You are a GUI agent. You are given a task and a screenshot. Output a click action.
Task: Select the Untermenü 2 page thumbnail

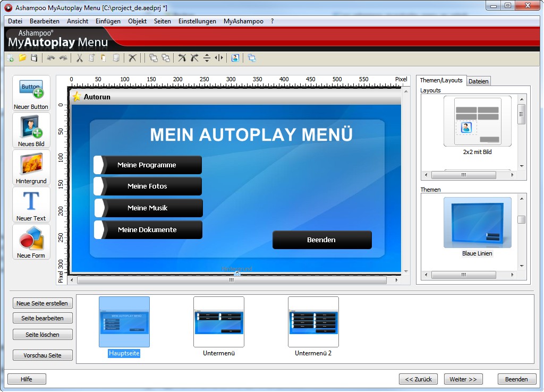click(x=313, y=322)
